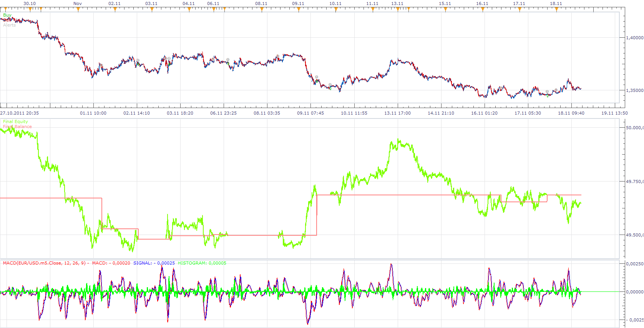Click the 16.11 01:20 time label
Image resolution: width=644 pixels, height=328 pixels.
click(485, 113)
